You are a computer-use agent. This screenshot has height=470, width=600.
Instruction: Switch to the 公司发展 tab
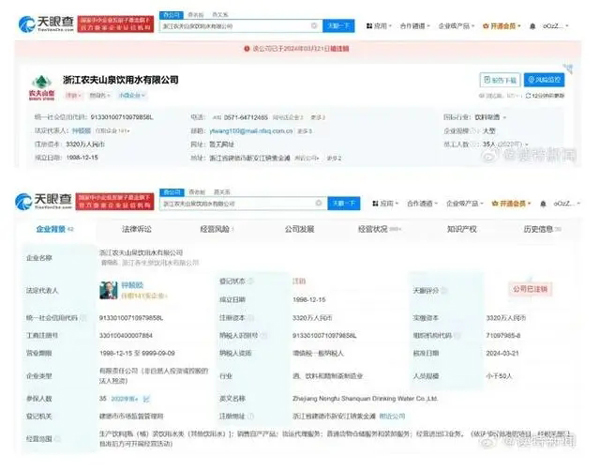[299, 229]
